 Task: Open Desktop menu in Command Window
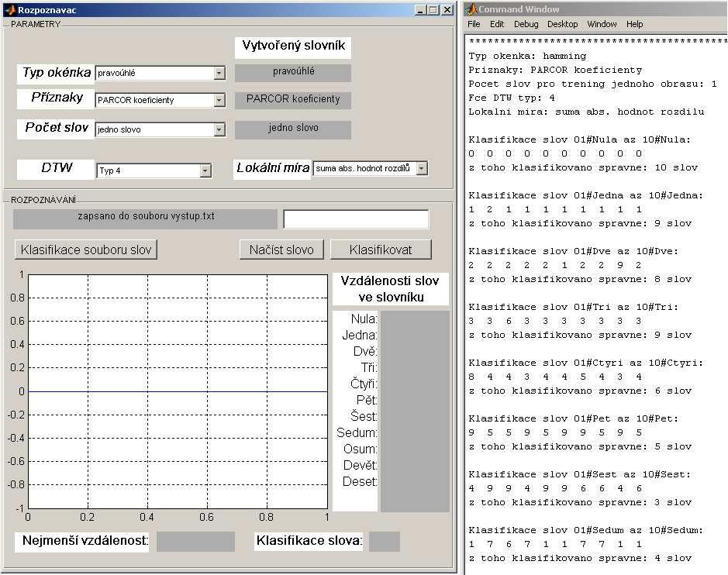(562, 24)
